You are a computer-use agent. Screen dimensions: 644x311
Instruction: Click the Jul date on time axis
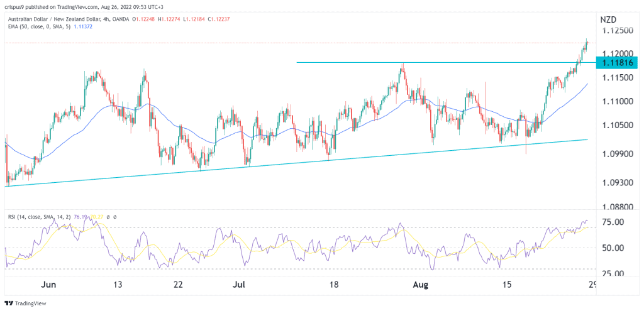[x=239, y=285]
